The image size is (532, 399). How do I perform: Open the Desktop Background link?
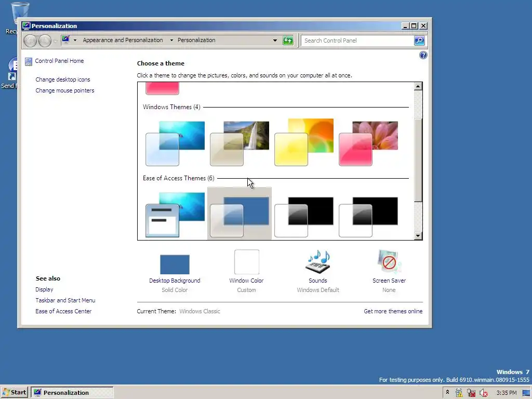pyautogui.click(x=175, y=281)
